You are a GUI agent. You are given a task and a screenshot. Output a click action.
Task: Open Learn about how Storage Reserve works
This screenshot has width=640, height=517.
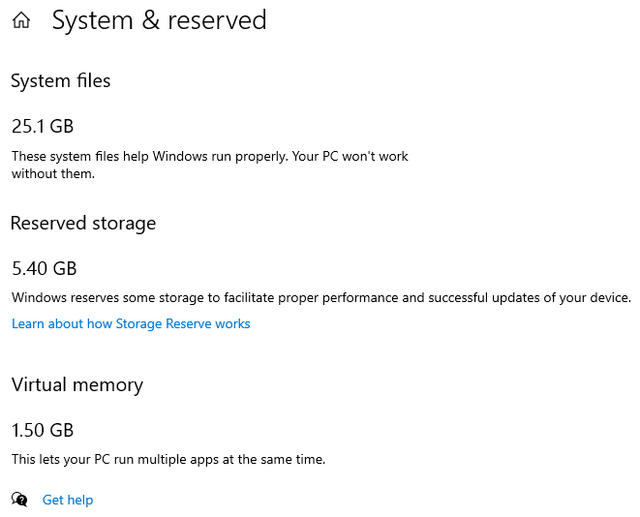click(x=131, y=324)
